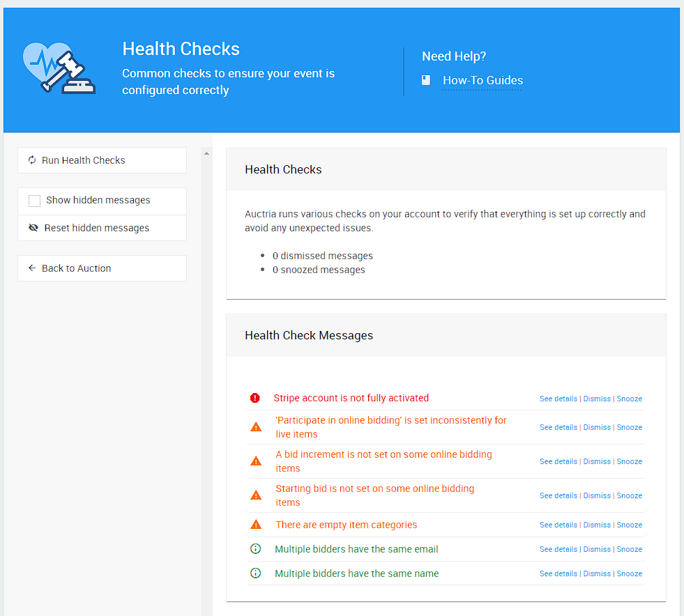Click the red error icon for Stripe account
The height and width of the screenshot is (616, 684).
[255, 398]
